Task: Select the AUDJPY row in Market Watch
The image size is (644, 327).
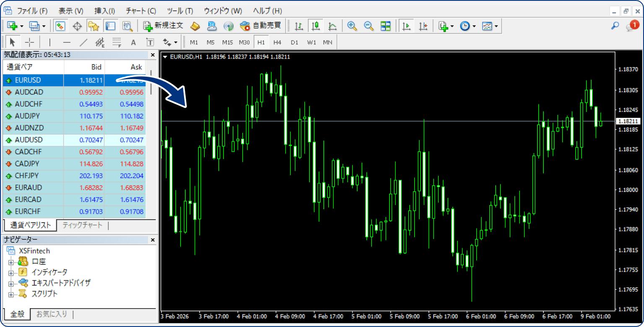Action: [x=29, y=116]
